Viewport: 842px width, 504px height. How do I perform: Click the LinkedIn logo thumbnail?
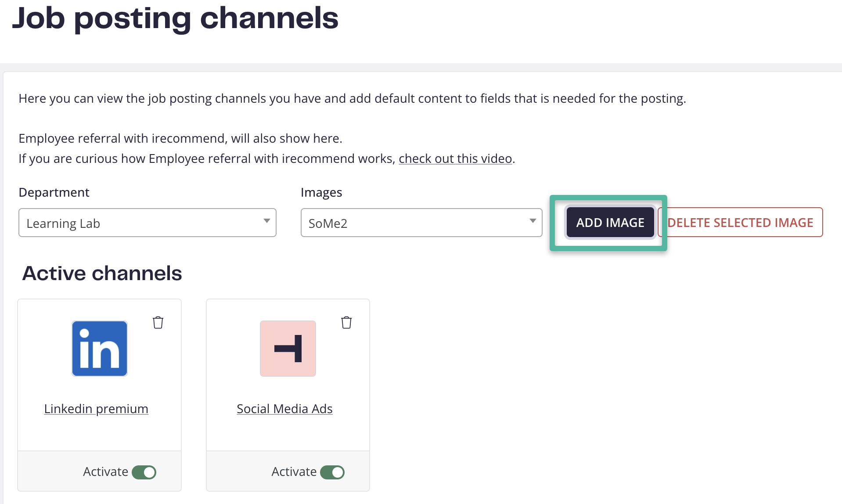pos(100,349)
